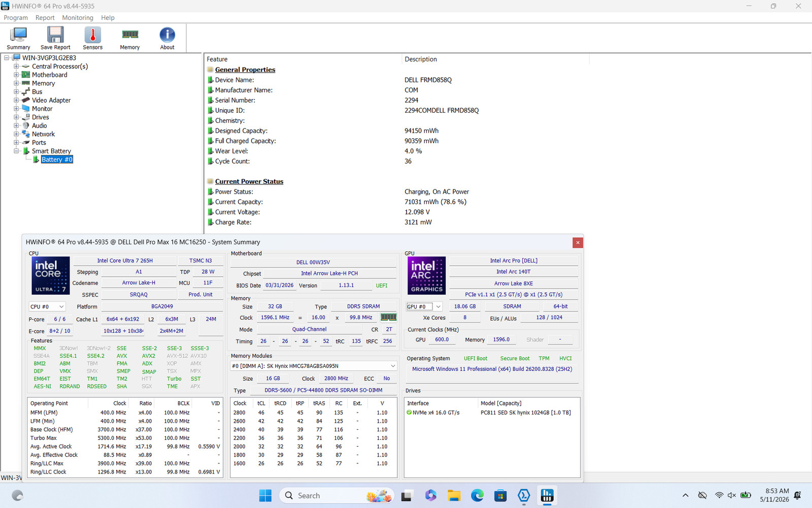Click the PC811 SED SK hynix drive entry
Screen dimensions: 812x508
[x=526, y=412]
